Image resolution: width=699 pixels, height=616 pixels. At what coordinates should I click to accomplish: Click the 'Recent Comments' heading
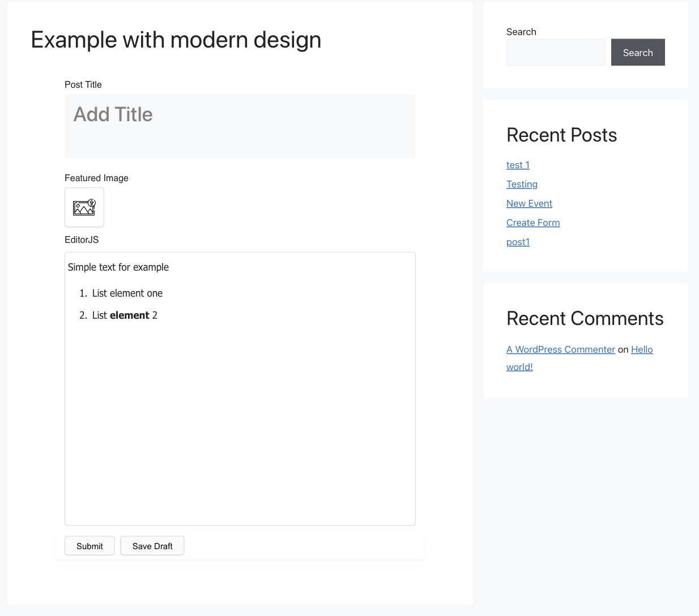point(585,318)
